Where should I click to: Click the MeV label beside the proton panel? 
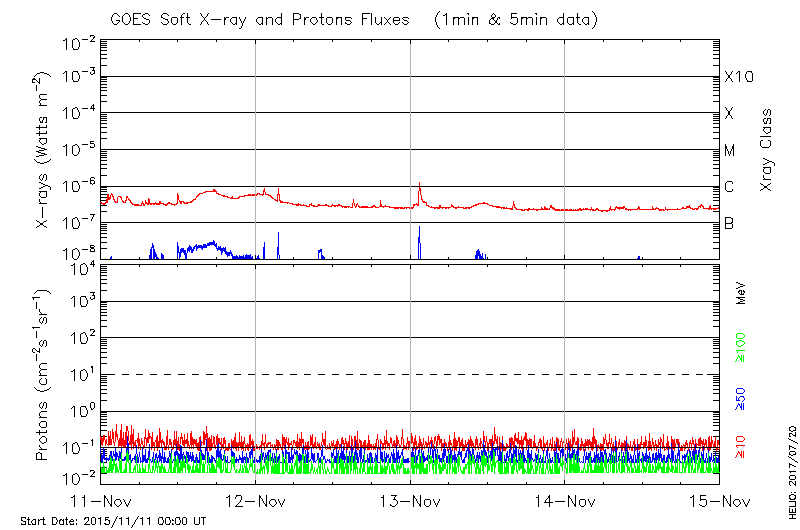click(x=741, y=296)
